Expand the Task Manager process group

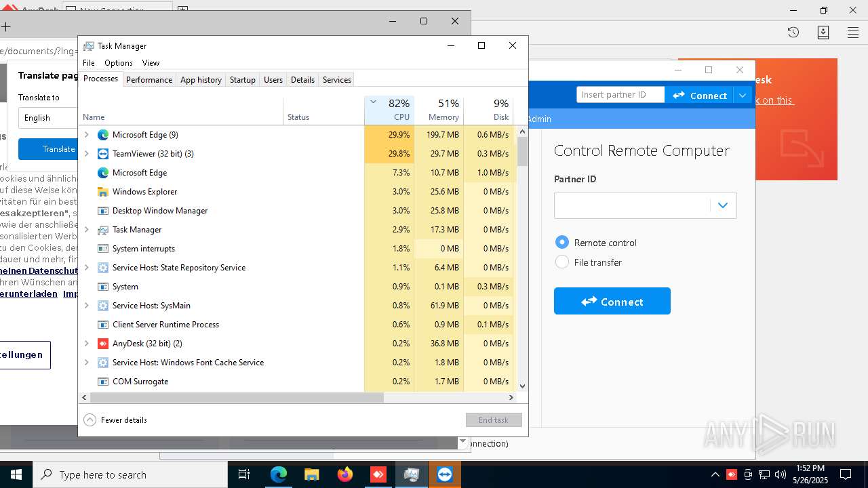click(x=86, y=230)
